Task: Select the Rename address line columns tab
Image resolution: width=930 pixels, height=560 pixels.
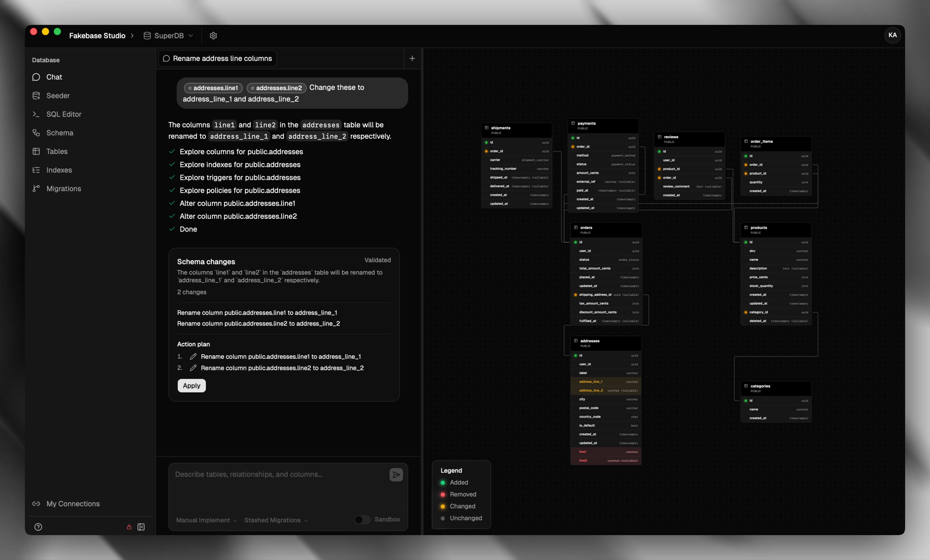Action: click(x=217, y=59)
